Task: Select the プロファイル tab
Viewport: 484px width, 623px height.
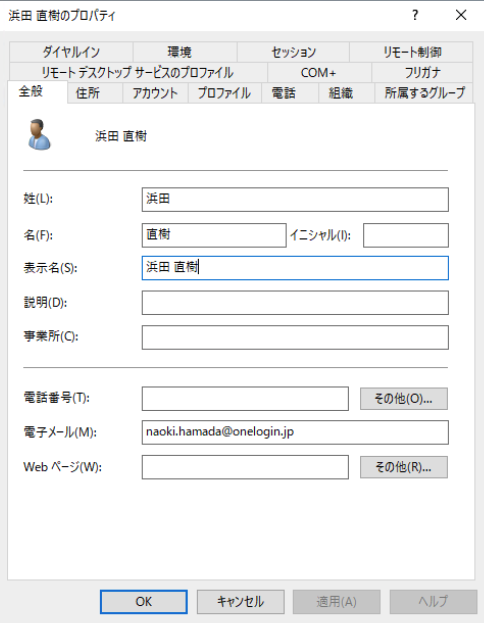Action: point(225,93)
